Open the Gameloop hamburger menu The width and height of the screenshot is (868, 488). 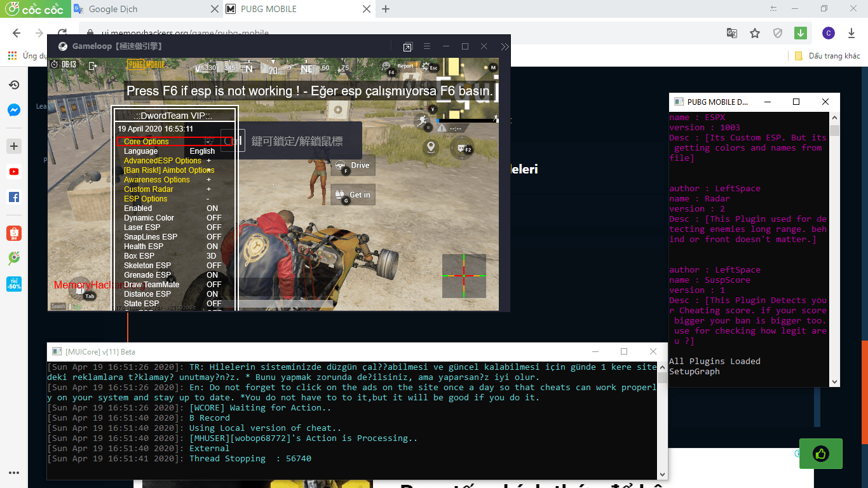pyautogui.click(x=427, y=46)
